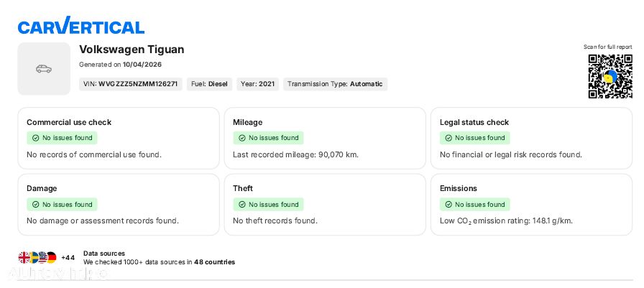The width and height of the screenshot is (644, 288).
Task: Click the Scan for full report label
Action: (x=608, y=47)
